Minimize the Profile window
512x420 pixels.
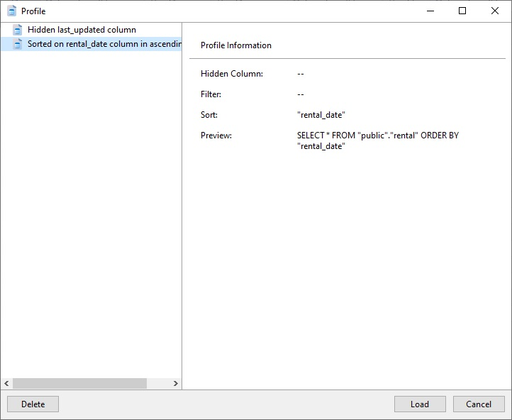tap(430, 11)
